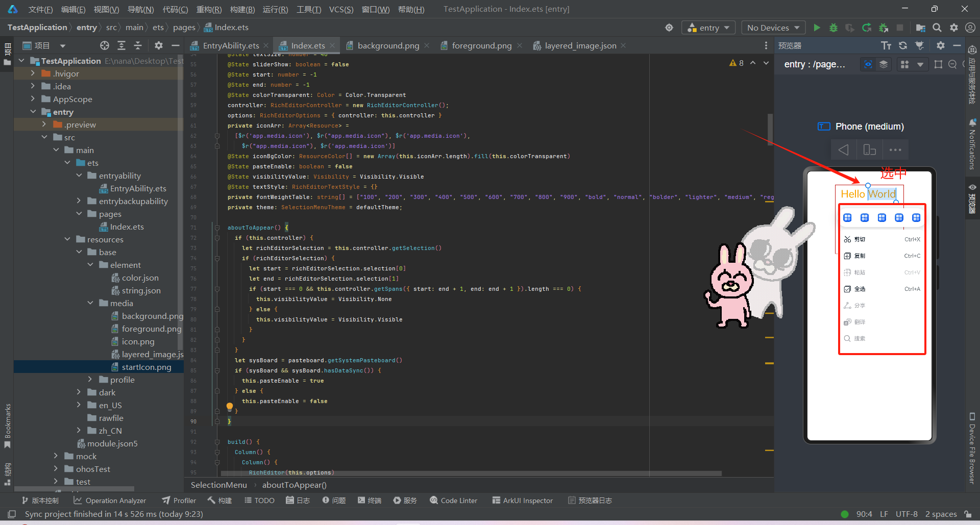This screenshot has width=980, height=525.
Task: Open the No Devices dropdown
Action: (772, 28)
